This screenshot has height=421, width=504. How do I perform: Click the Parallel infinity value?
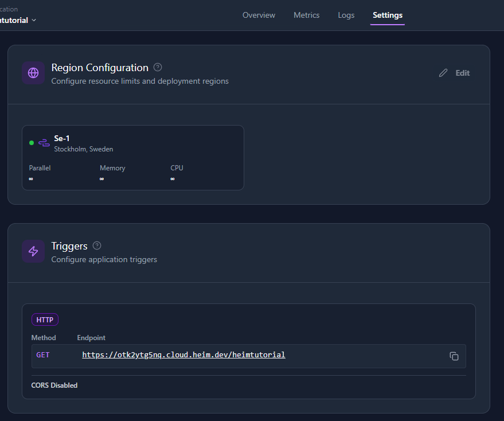pos(31,179)
